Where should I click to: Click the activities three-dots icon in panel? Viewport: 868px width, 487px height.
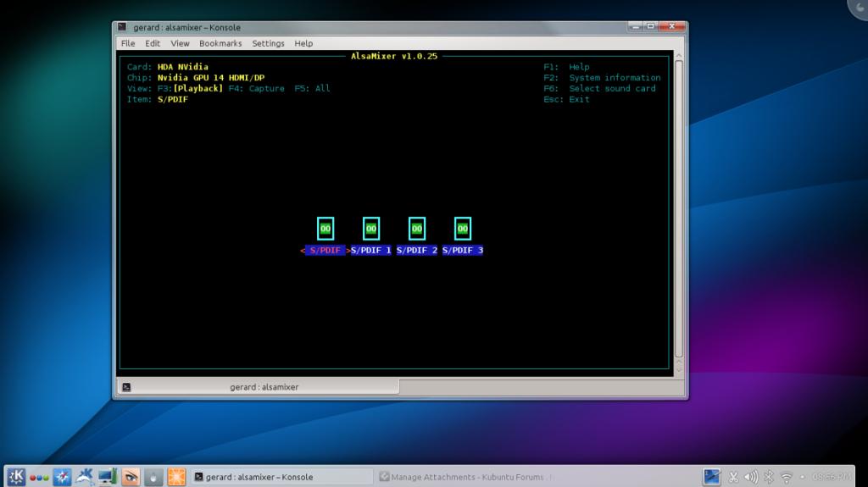point(39,477)
